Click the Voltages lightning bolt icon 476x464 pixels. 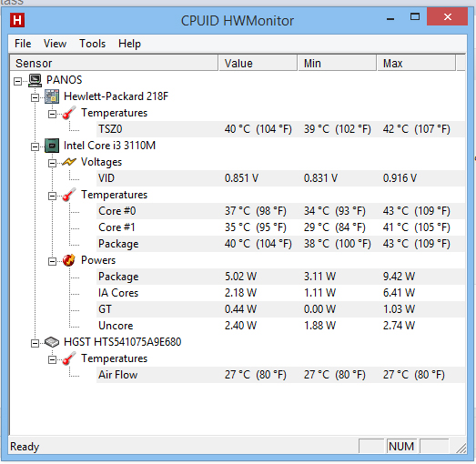click(x=69, y=162)
